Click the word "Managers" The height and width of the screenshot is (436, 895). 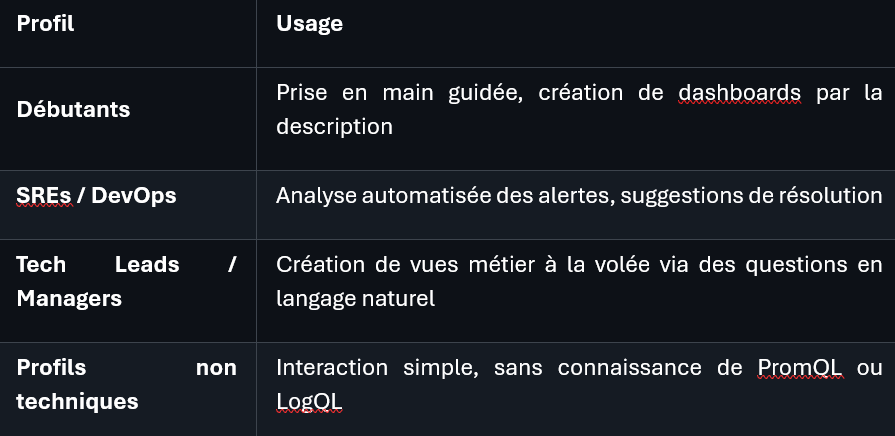pos(68,299)
